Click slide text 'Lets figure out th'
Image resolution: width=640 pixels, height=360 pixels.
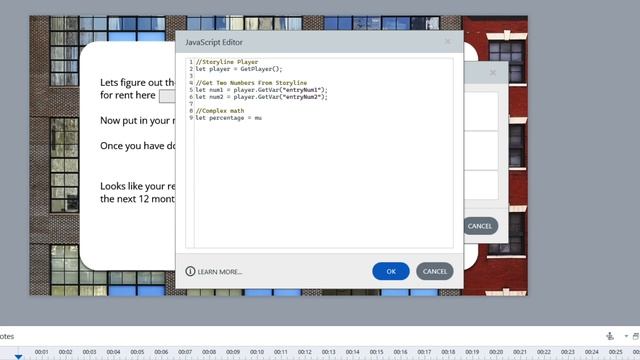click(x=138, y=82)
